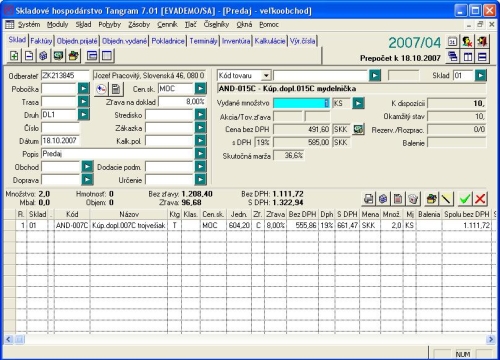
Task: Click the window-with-header layout icon in top-left toolbar
Action: 92,56
